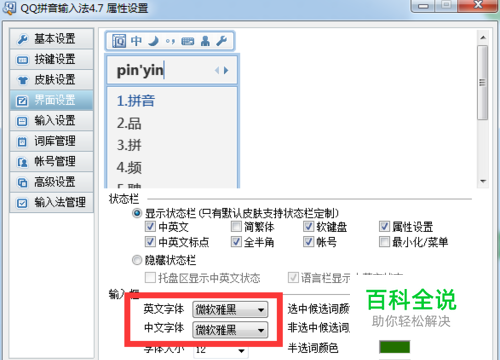Open 基本设置 in the sidebar
500x360 pixels.
(x=51, y=39)
